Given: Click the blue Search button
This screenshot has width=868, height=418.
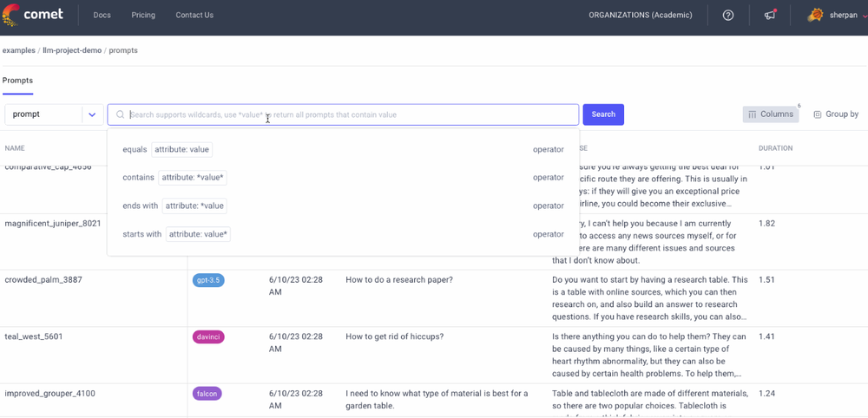Looking at the screenshot, I should click(603, 114).
